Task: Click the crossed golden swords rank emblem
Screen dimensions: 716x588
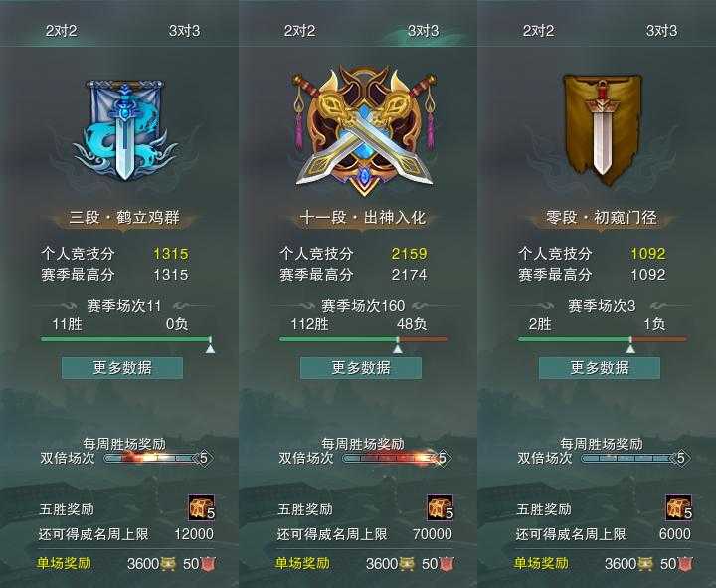Action: click(364, 131)
